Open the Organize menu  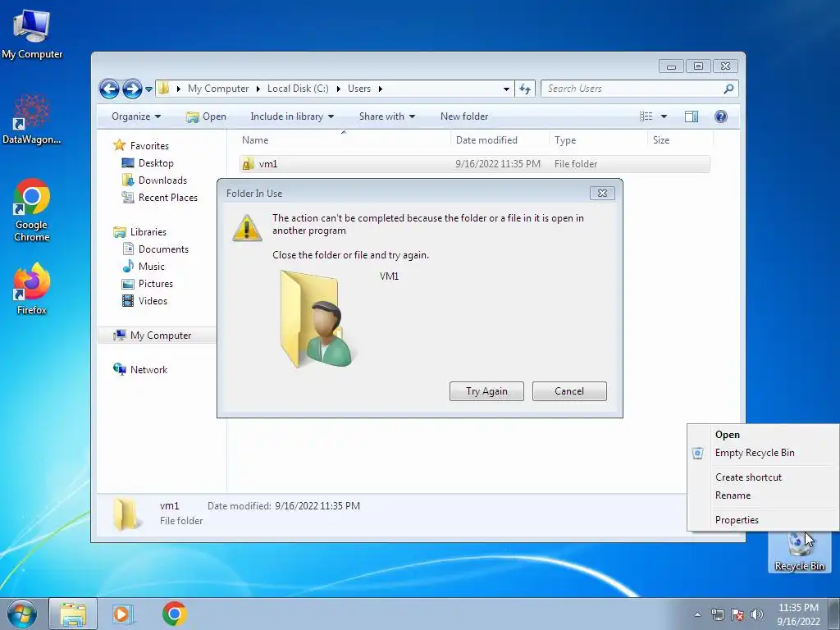click(136, 116)
